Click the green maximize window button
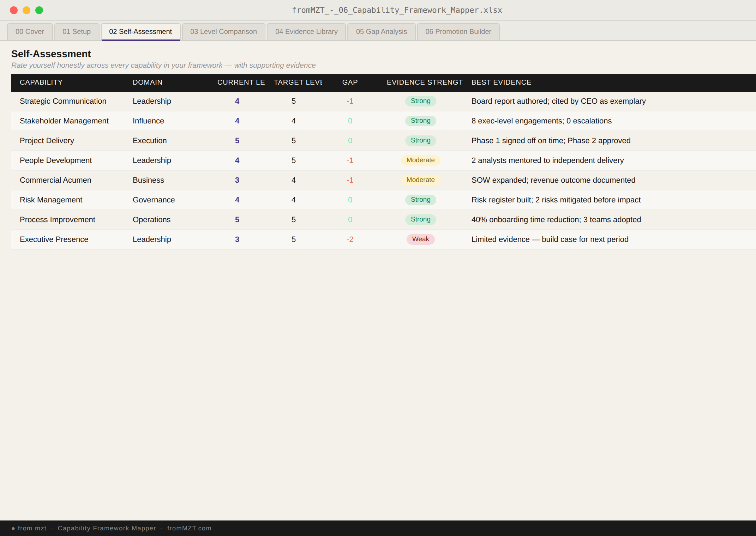756x536 pixels. tap(39, 10)
